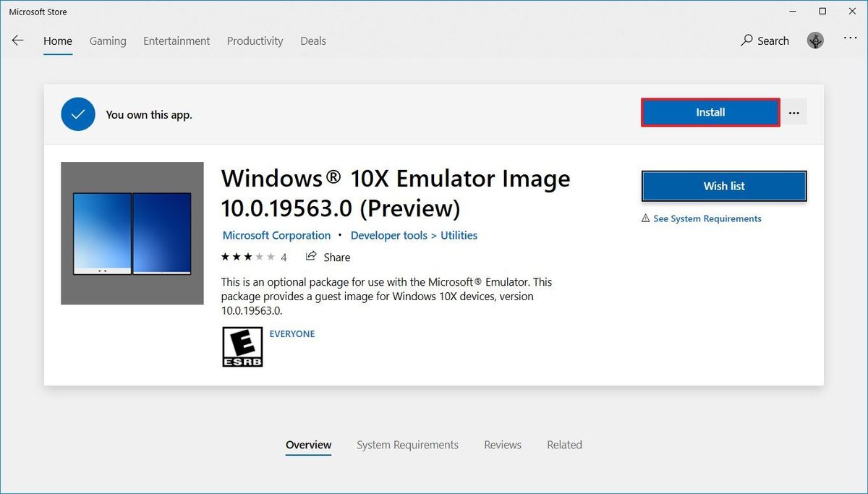Click the user profile avatar icon

click(815, 41)
